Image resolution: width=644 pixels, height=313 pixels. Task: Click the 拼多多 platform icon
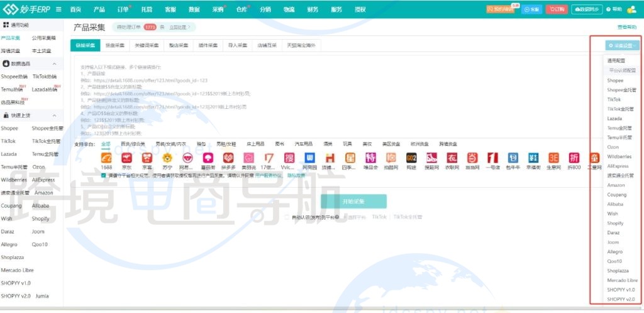click(228, 158)
